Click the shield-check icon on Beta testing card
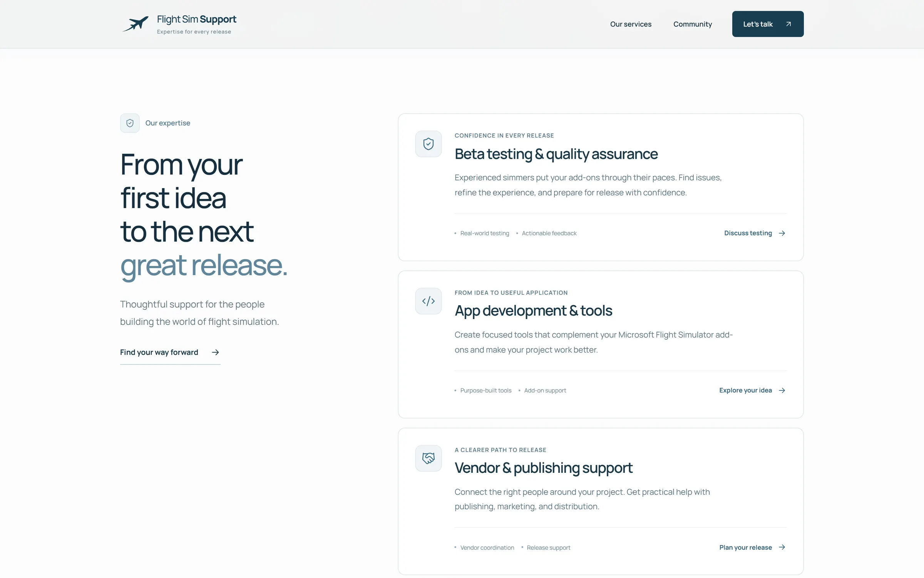This screenshot has width=924, height=578. (428, 144)
